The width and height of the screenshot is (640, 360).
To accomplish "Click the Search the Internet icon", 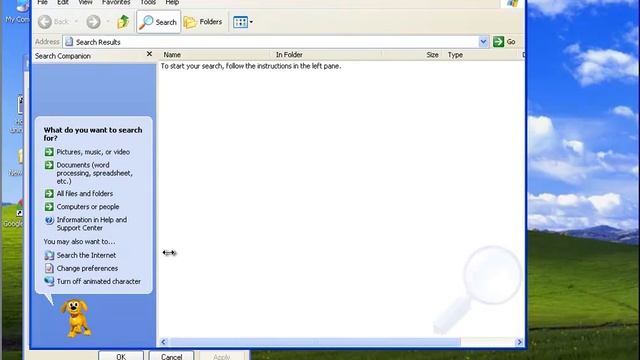I will pyautogui.click(x=49, y=255).
